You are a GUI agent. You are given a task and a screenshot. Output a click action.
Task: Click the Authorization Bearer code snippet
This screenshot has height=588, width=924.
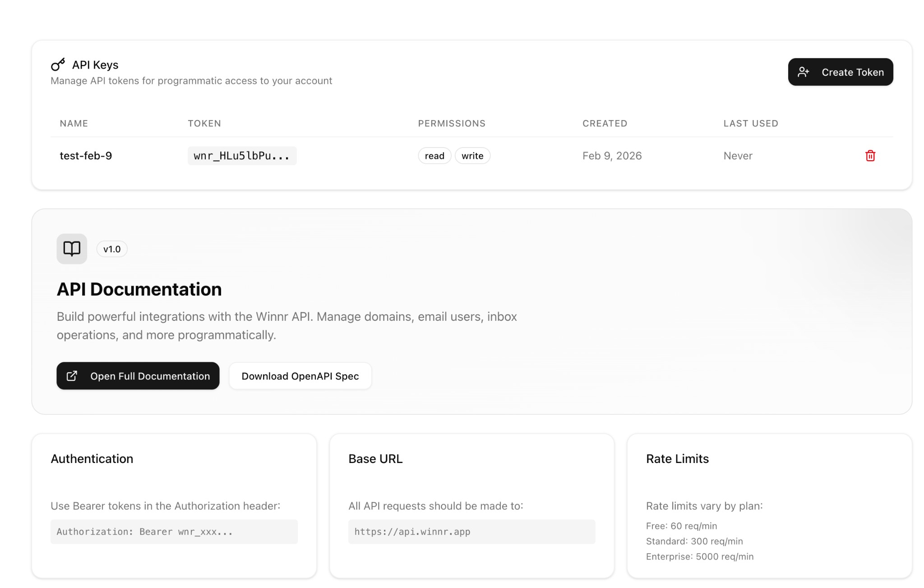[174, 531]
